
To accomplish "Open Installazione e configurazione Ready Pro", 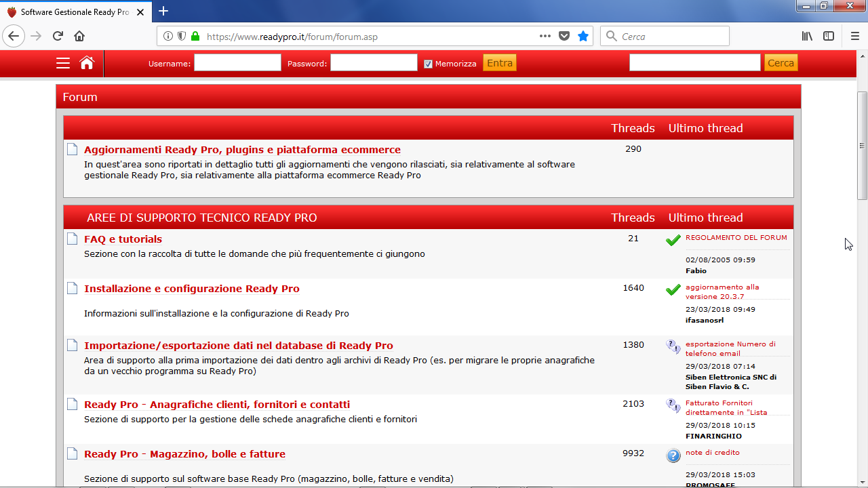I will coord(192,289).
